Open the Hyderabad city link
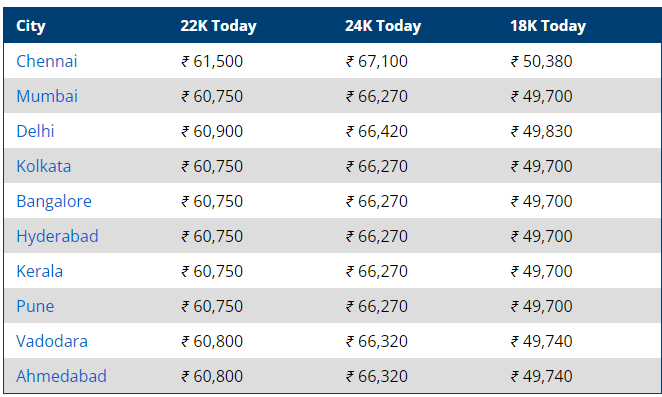 pos(57,237)
